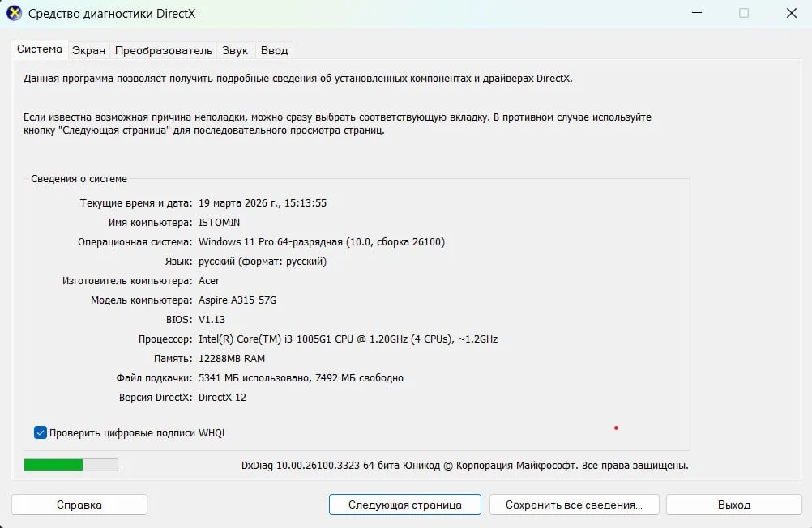The image size is (812, 528).
Task: Click the date value 19 марта 2026 г.
Action: (x=238, y=203)
